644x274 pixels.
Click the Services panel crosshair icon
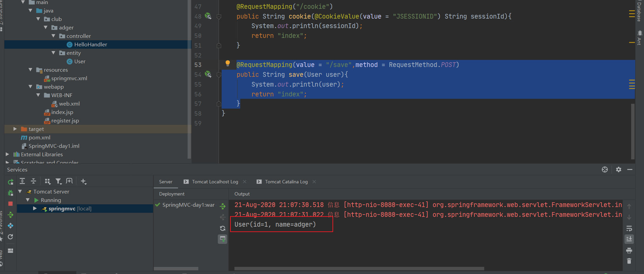coord(605,169)
